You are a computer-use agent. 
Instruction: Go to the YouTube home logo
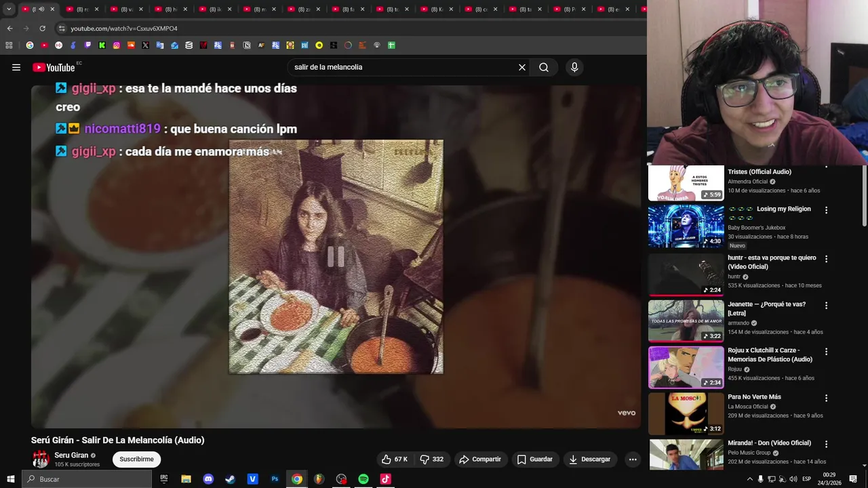pos(54,67)
